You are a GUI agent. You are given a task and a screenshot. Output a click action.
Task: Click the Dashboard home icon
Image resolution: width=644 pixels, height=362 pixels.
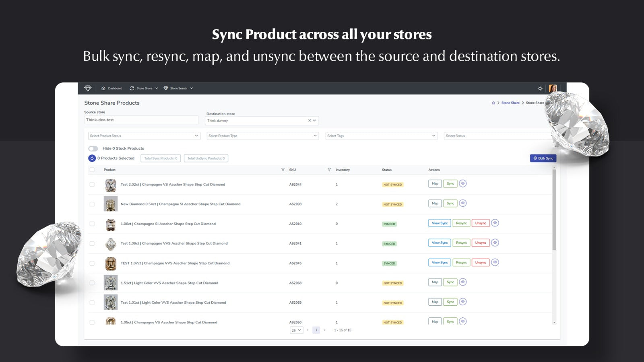[104, 88]
